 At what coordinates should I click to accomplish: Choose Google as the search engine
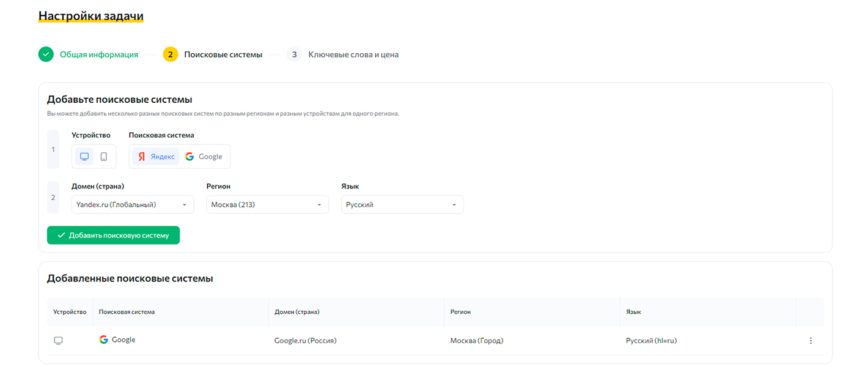[x=204, y=157]
